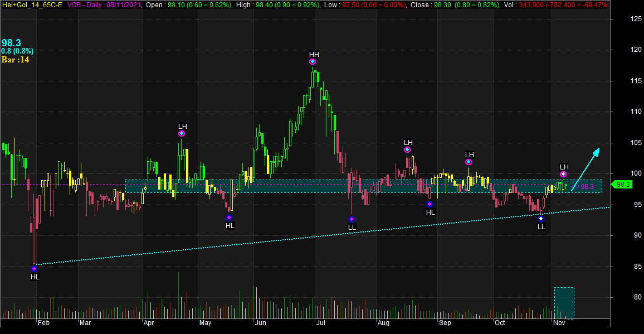The height and width of the screenshot is (334, 644).
Task: Click the HH peak marker diamond
Action: click(x=313, y=62)
